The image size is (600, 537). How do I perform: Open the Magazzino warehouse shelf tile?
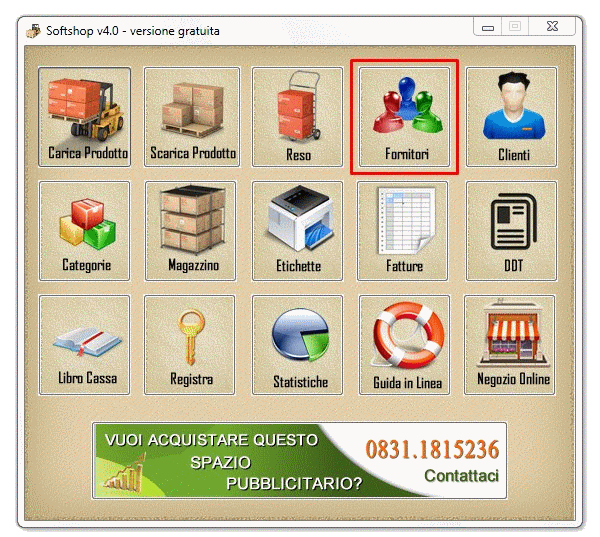point(191,231)
